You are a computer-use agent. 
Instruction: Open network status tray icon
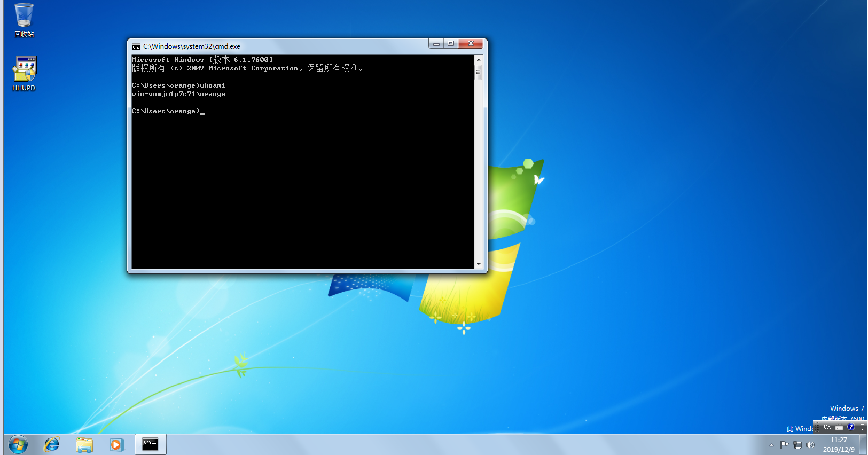[x=797, y=445]
